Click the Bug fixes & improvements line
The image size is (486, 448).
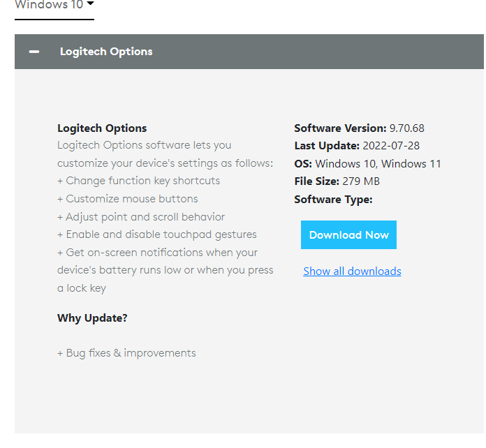tap(126, 353)
